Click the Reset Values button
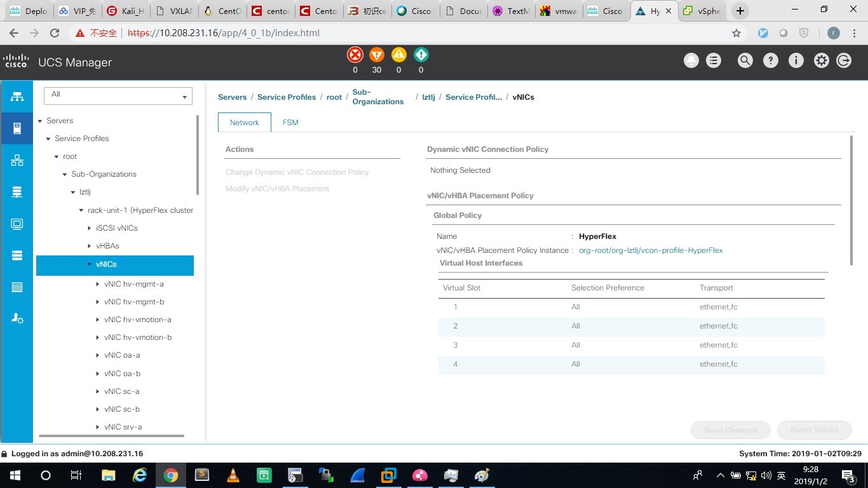 pyautogui.click(x=815, y=430)
